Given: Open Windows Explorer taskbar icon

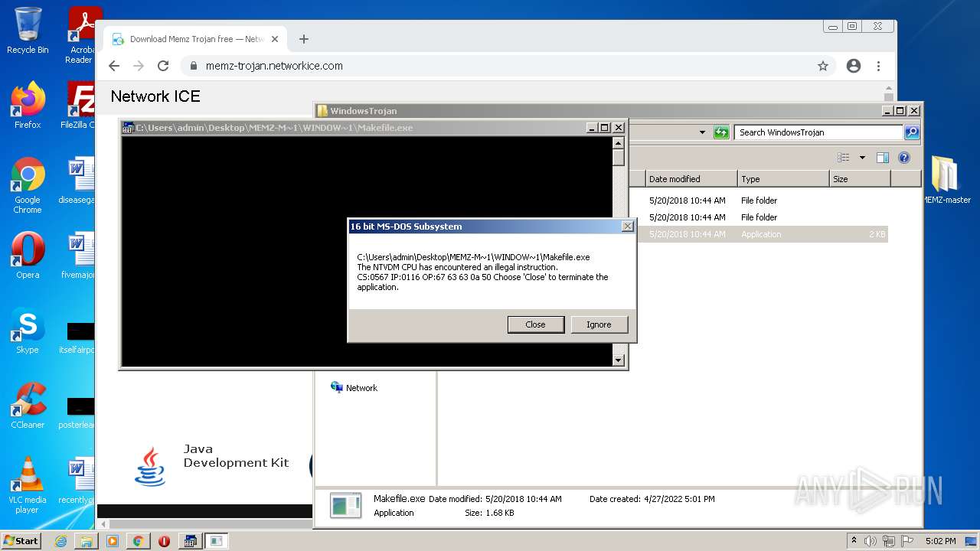Looking at the screenshot, I should [x=87, y=541].
